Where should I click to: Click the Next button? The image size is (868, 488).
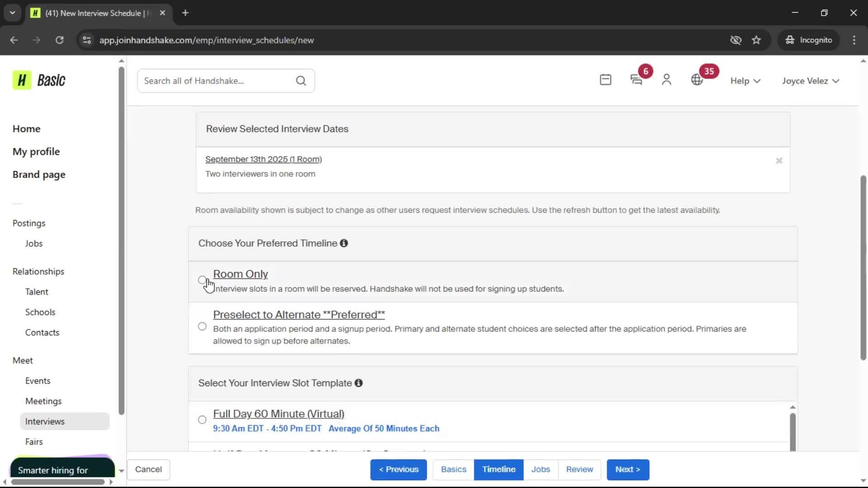pos(628,469)
